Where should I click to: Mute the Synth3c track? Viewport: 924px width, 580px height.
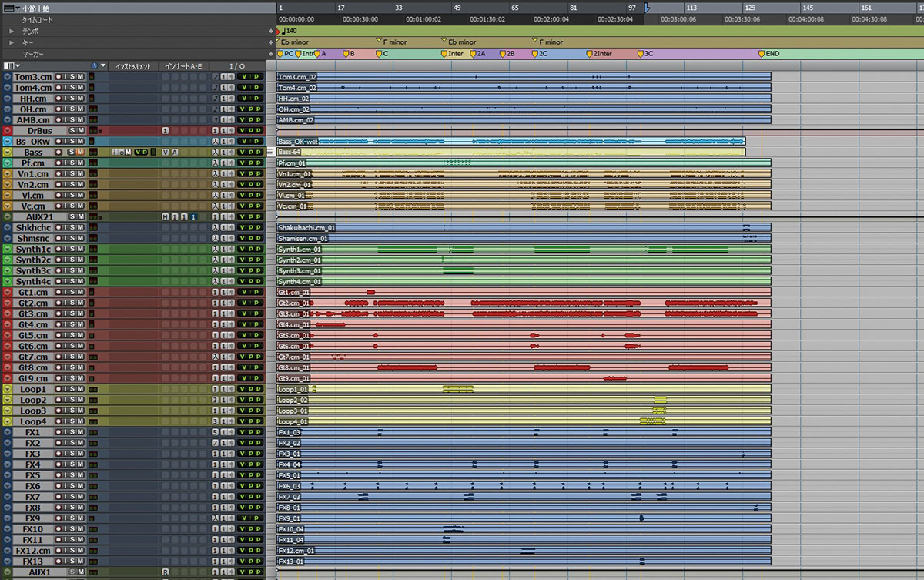pos(80,271)
